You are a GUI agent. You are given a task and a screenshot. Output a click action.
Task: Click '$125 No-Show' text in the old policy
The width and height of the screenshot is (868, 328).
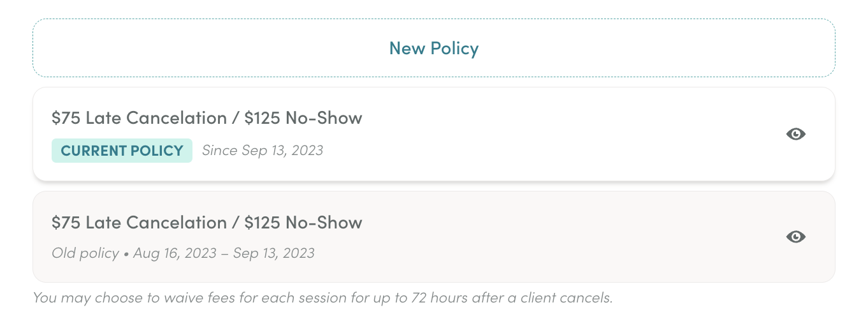303,222
